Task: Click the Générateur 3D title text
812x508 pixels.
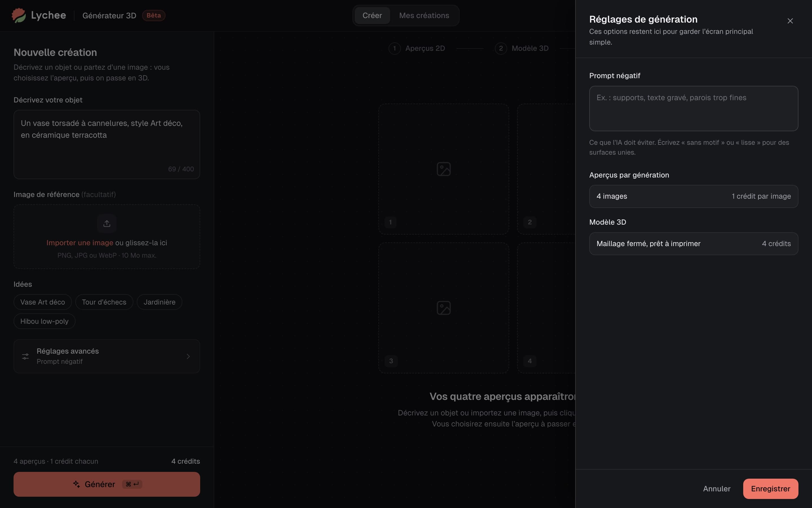Action: (x=109, y=16)
